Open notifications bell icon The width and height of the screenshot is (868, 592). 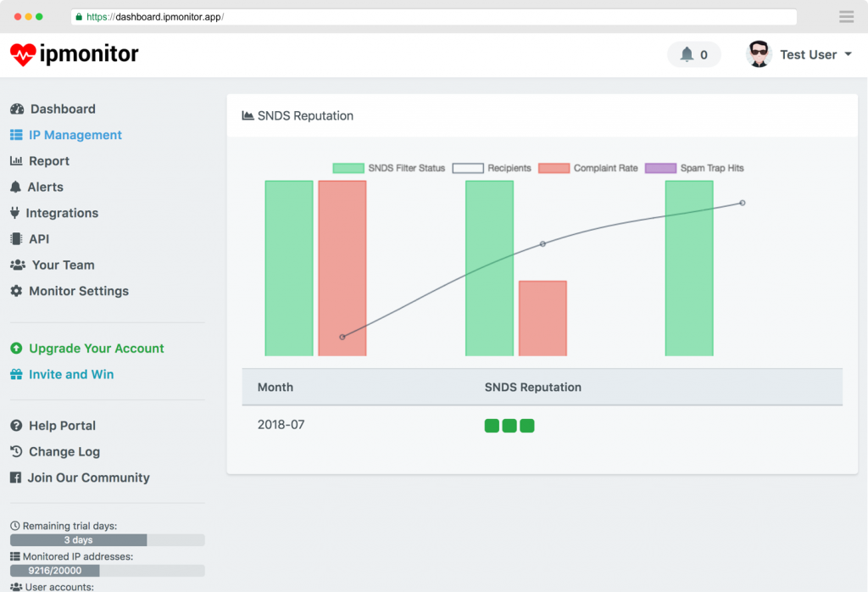point(687,54)
